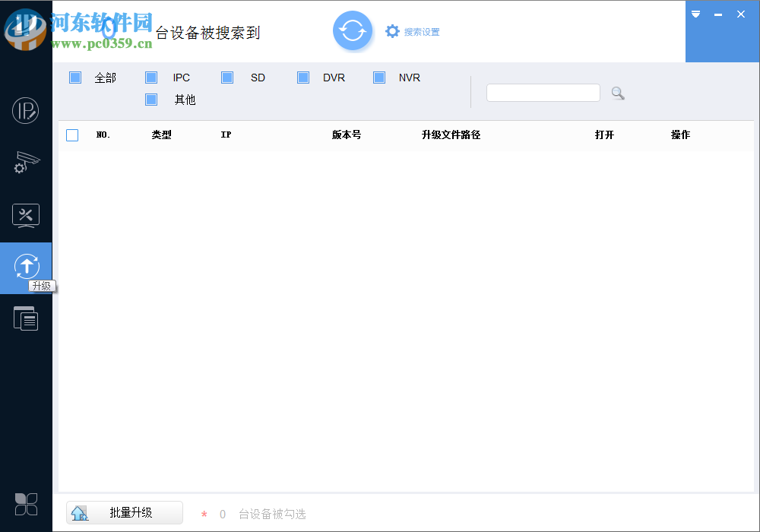Screen dimensions: 760x532
Task: Uncheck the DVR device type checkbox
Action: coord(303,77)
